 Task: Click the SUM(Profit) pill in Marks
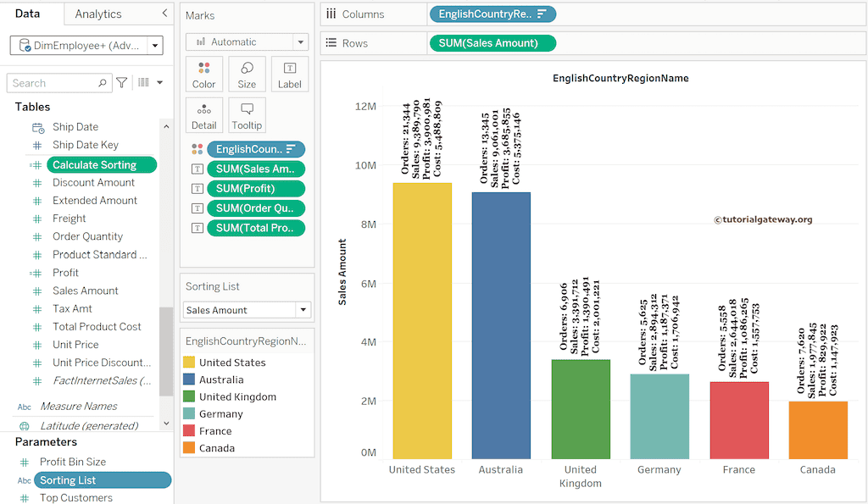255,188
